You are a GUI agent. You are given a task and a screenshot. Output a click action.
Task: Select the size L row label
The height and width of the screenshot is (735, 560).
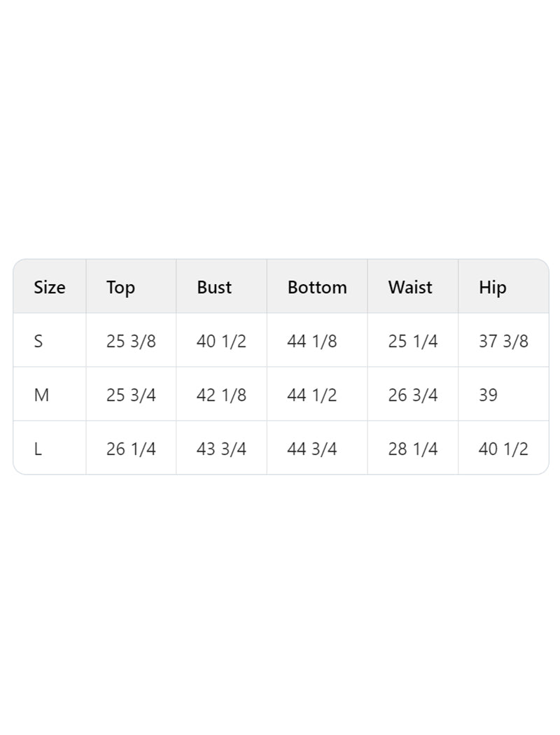point(38,449)
